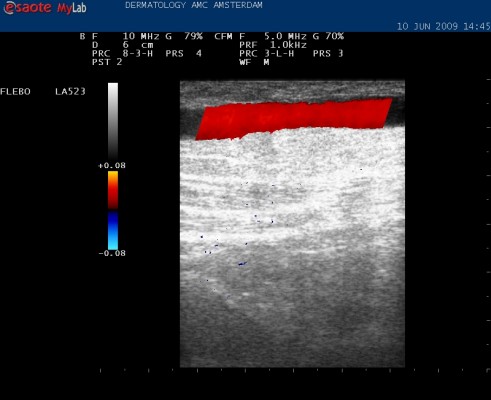Click the red-orange positive flow color bar

click(x=113, y=190)
